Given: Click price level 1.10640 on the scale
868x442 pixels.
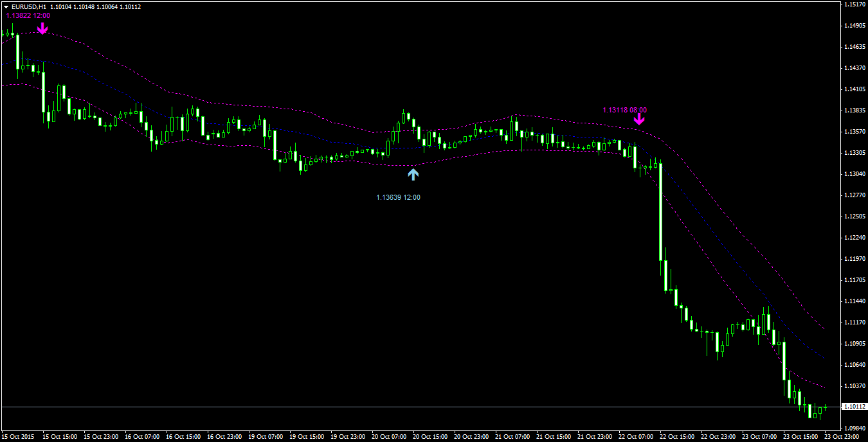Looking at the screenshot, I should coord(854,365).
